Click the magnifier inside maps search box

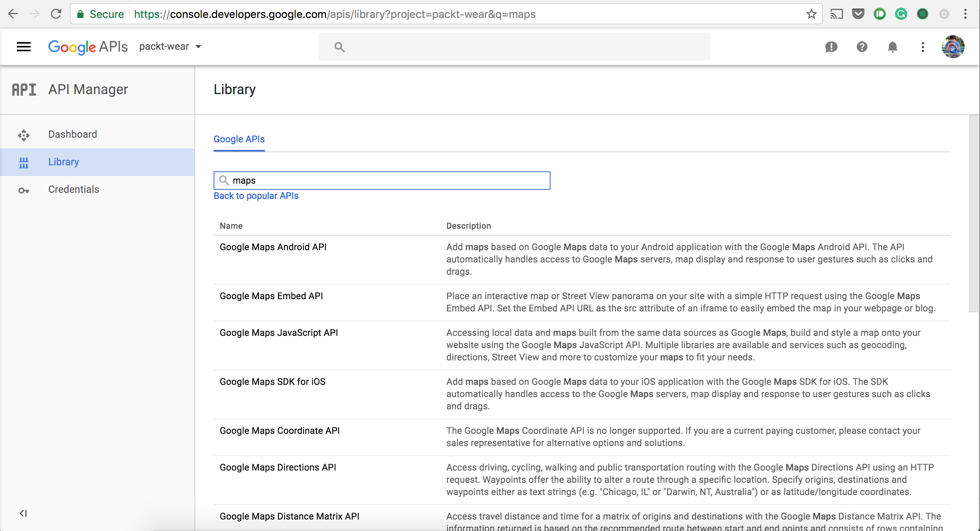click(224, 180)
